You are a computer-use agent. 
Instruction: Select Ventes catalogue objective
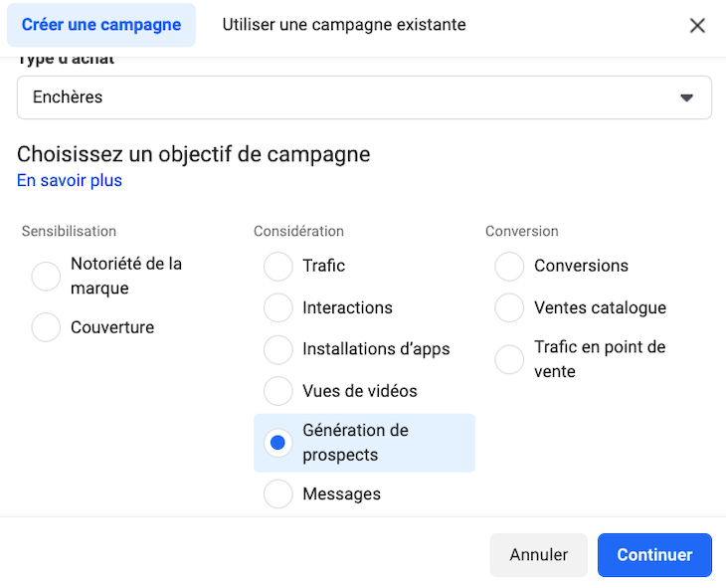[509, 308]
